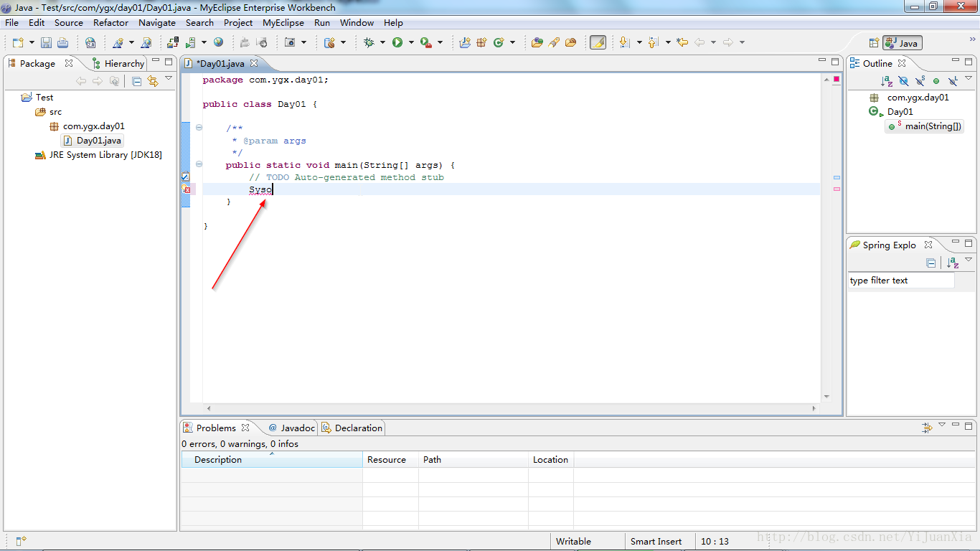Collapse the main method fold marker

click(199, 165)
